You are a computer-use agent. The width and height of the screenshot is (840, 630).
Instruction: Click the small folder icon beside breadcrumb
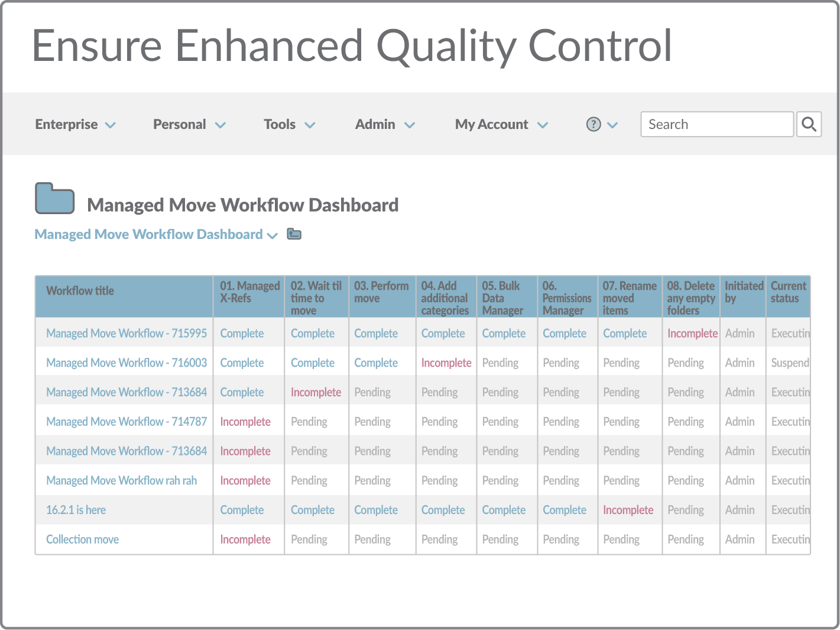(294, 234)
